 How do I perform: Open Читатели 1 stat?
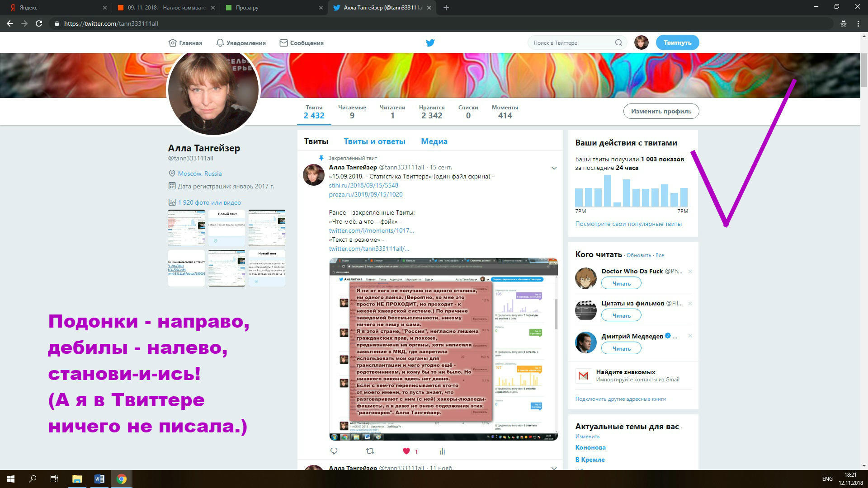point(392,112)
